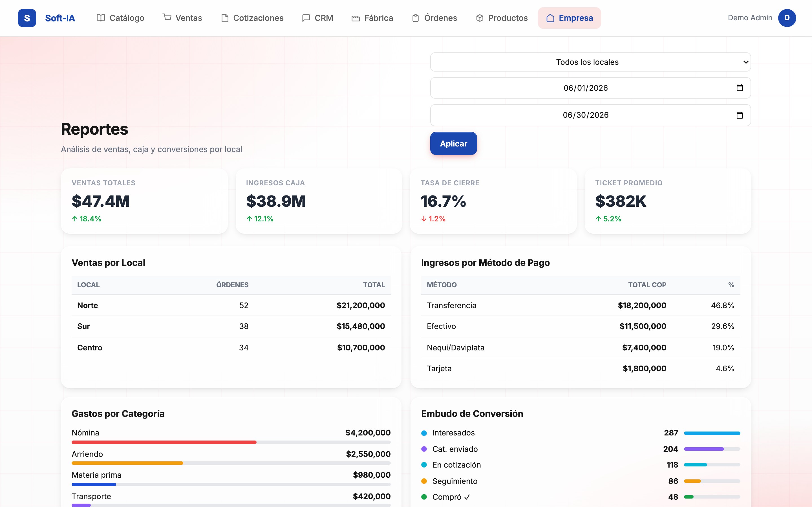This screenshot has height=507, width=812.
Task: Click the Ventas shopping cart icon
Action: pos(167,17)
